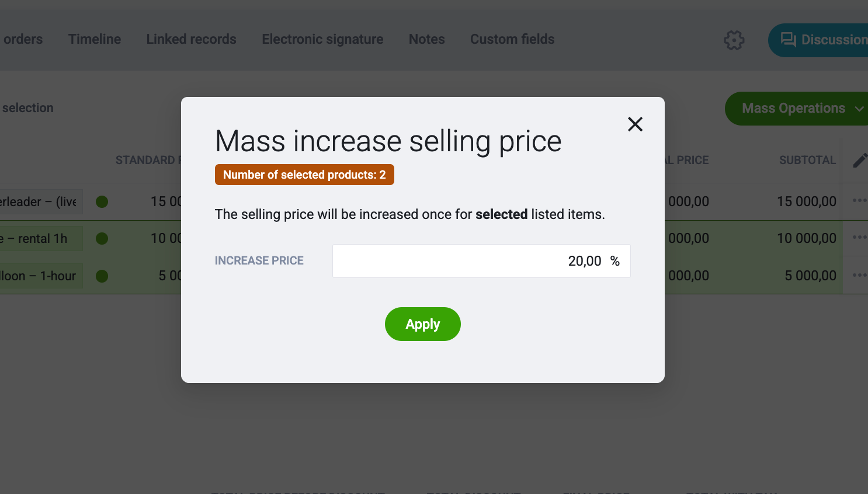This screenshot has height=494, width=868.
Task: Open the Notes tab
Action: pyautogui.click(x=427, y=39)
